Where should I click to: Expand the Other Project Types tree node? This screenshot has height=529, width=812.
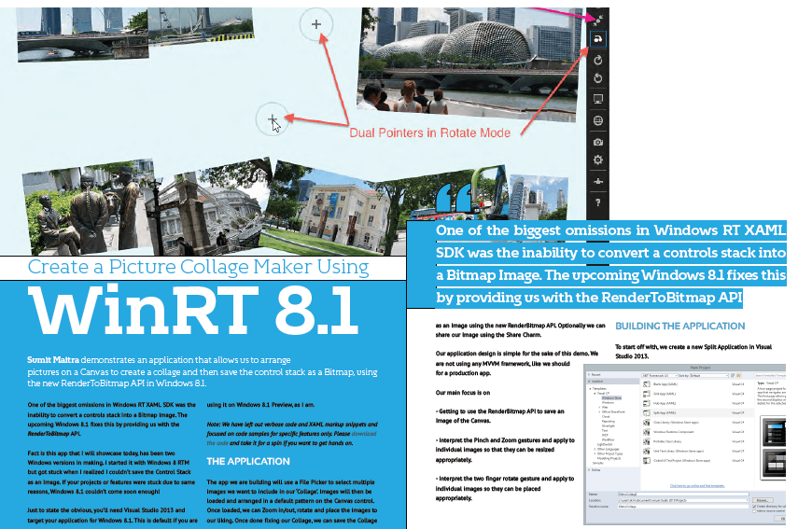click(595, 454)
